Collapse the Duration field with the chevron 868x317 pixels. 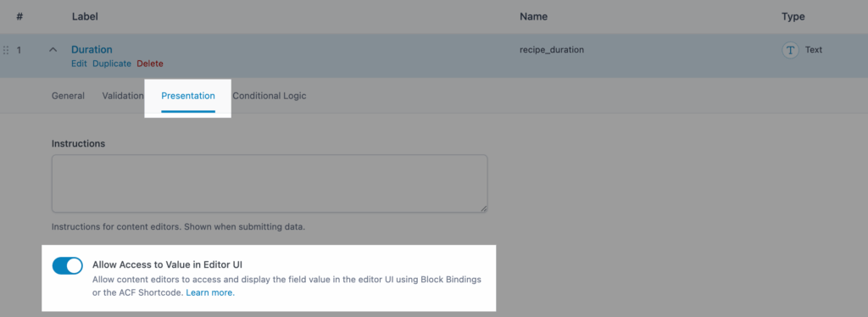click(53, 50)
